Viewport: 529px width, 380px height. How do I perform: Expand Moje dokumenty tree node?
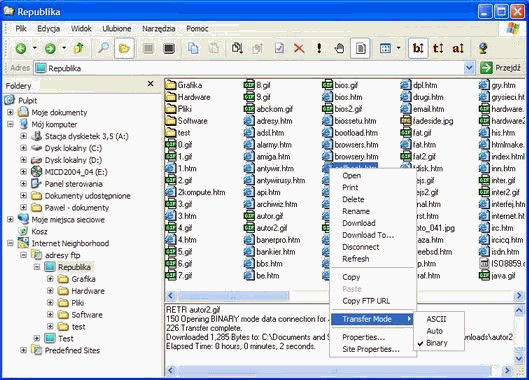click(10, 112)
